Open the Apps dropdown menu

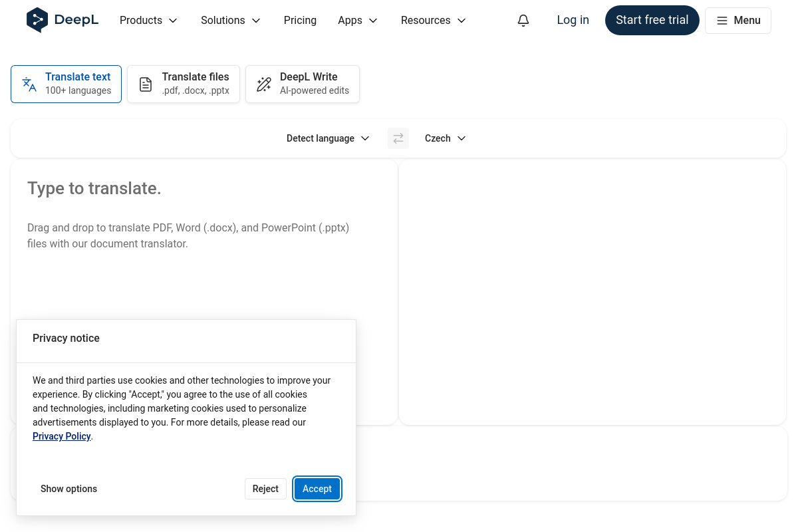(358, 21)
